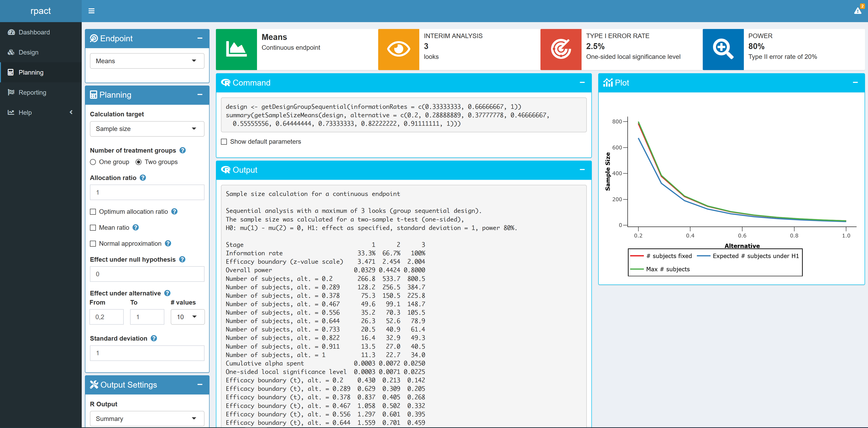
Task: Collapse the Plot panel
Action: pos(855,83)
